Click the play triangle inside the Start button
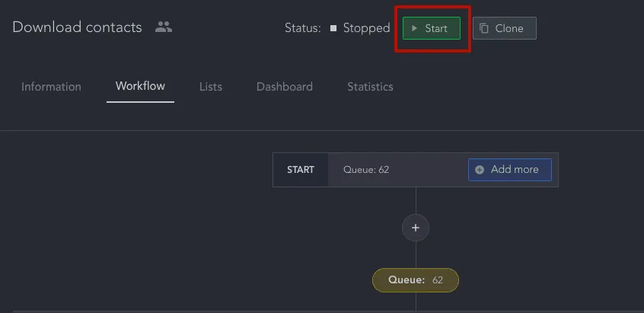 tap(414, 28)
